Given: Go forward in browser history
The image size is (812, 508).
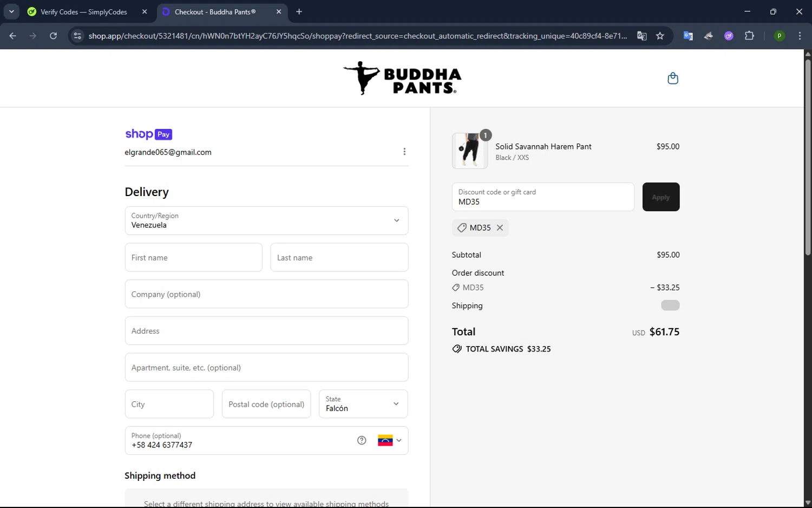Looking at the screenshot, I should click(x=33, y=36).
